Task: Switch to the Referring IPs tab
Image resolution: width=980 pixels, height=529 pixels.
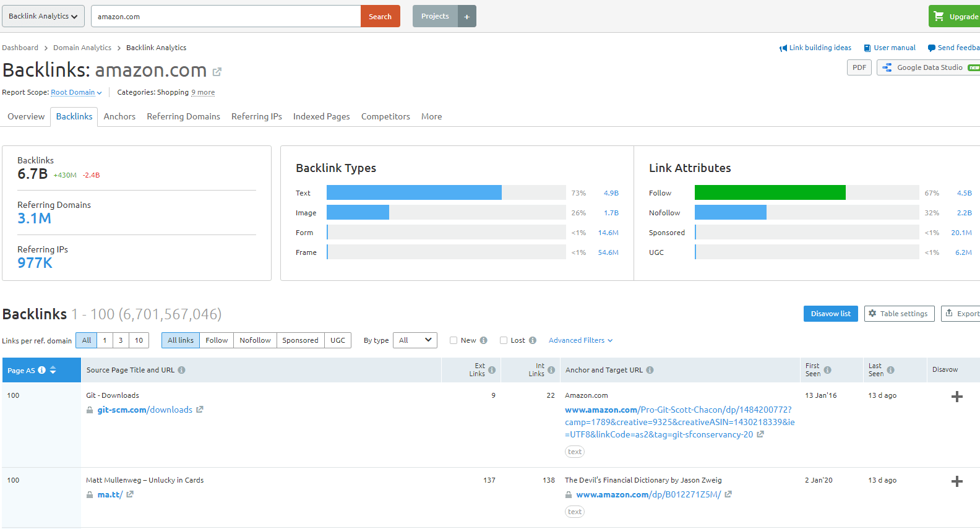Action: click(x=257, y=116)
